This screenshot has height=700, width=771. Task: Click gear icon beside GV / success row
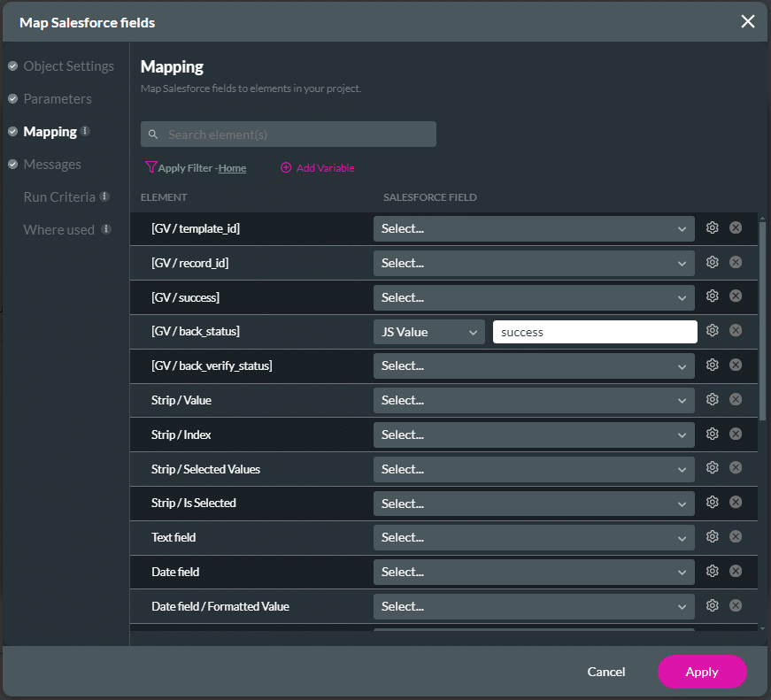712,296
